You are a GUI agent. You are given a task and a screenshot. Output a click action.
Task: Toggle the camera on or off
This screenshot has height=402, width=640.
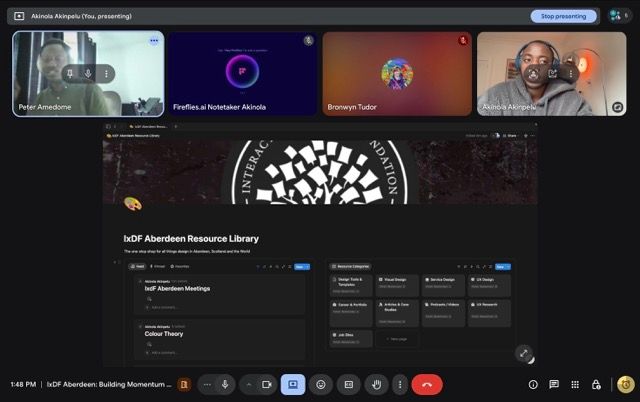pyautogui.click(x=267, y=384)
